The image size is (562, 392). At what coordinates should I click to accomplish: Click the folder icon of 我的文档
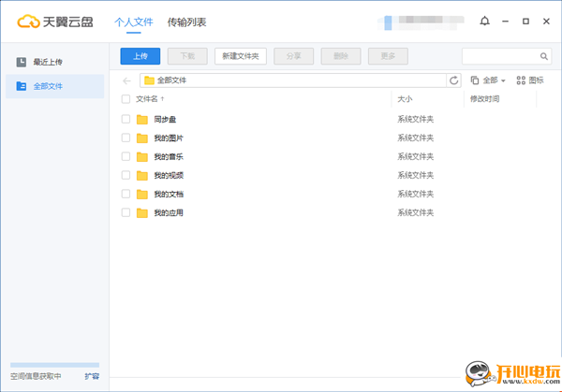(x=142, y=194)
